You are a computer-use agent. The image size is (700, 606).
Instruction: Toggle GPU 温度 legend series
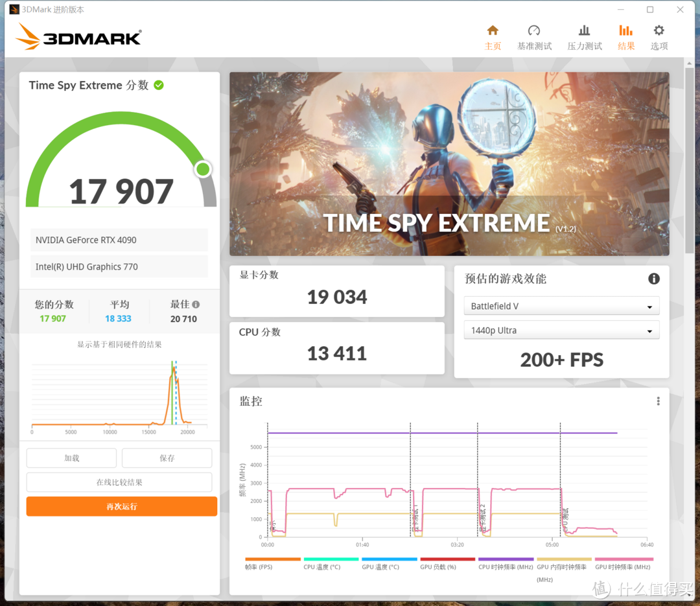point(390,564)
